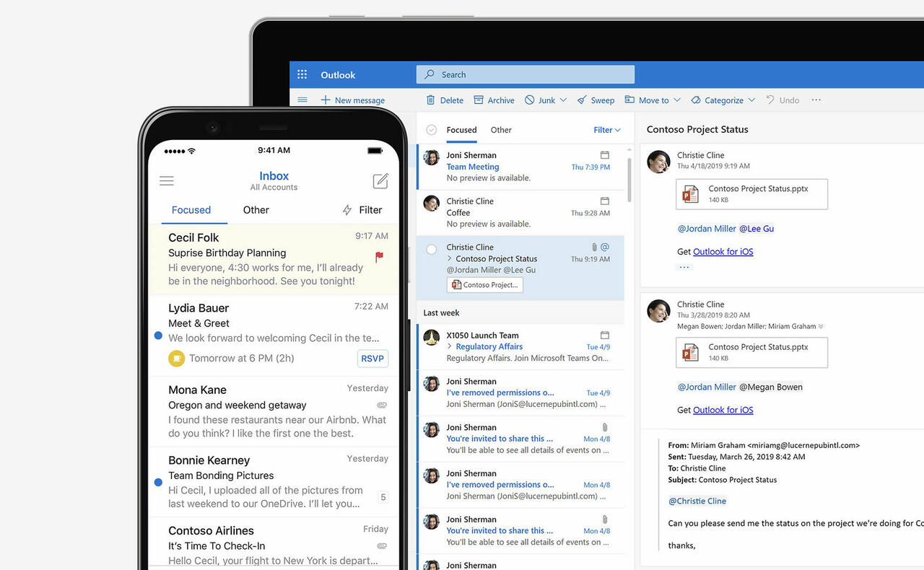Open the Junk dropdown arrow

click(x=563, y=100)
